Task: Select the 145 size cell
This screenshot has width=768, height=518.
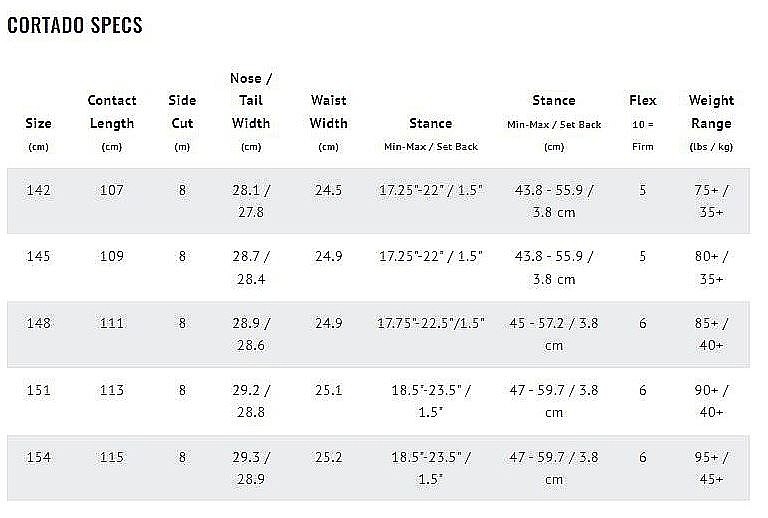Action: tap(38, 256)
